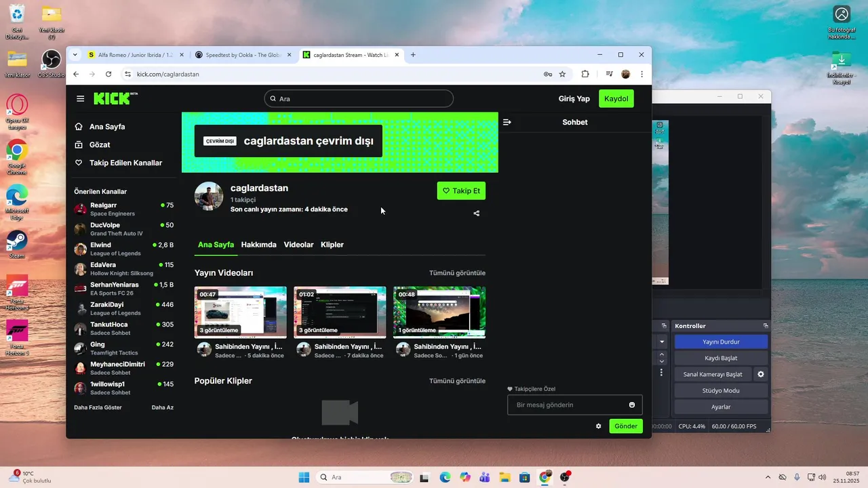Open chat settings gear next to Gönder
This screenshot has width=868, height=488.
tap(598, 426)
